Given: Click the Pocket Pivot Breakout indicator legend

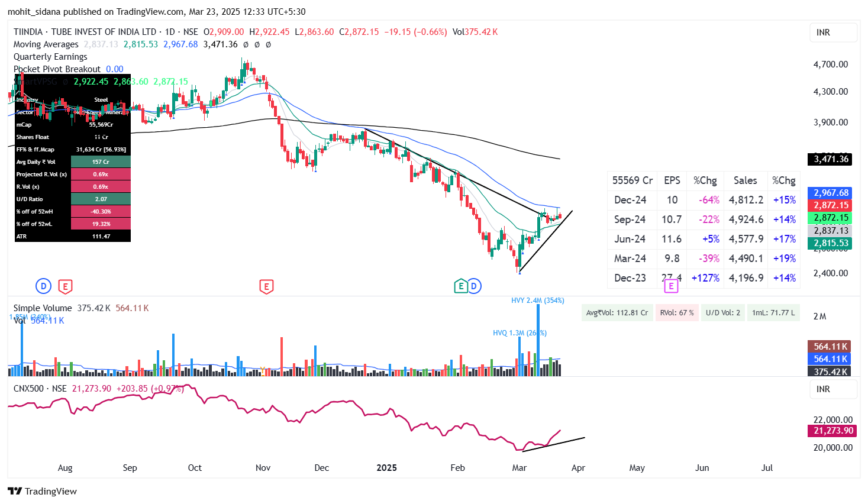Looking at the screenshot, I should 57,69.
